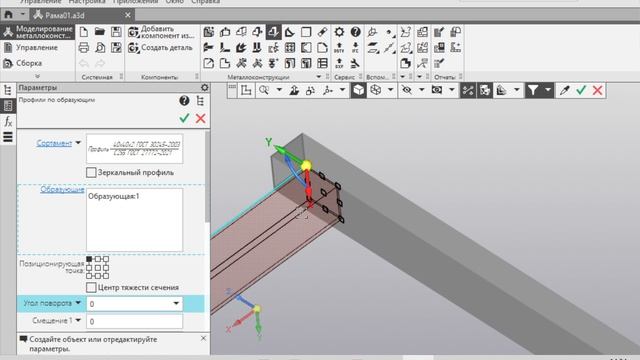Expand Угол поворота label arrow

point(78,303)
